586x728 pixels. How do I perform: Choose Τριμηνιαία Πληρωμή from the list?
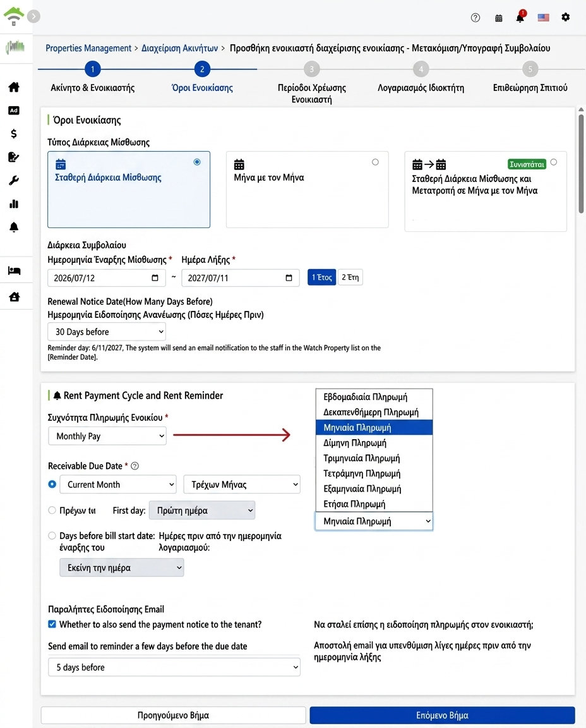click(x=374, y=458)
